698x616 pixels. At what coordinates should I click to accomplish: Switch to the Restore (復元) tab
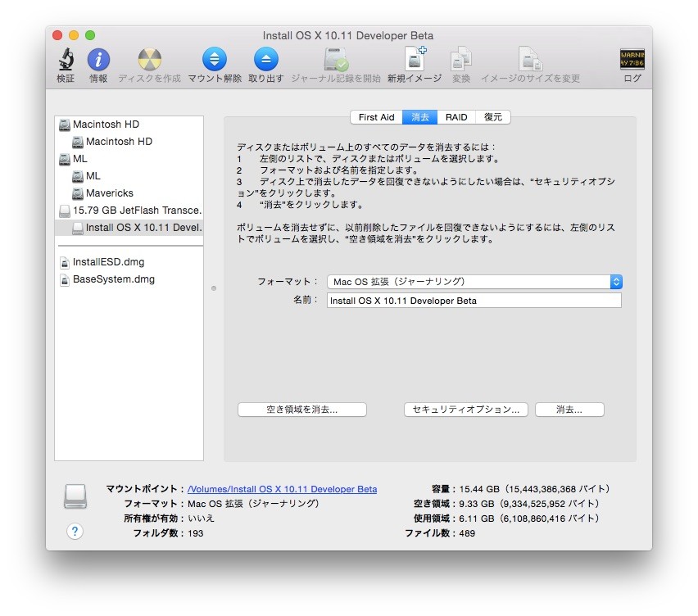(x=493, y=117)
